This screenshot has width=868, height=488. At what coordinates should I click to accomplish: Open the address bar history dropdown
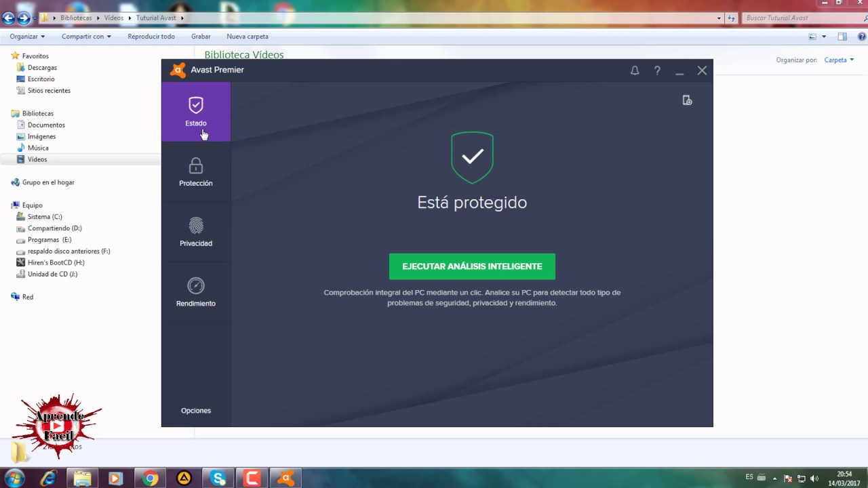(719, 18)
